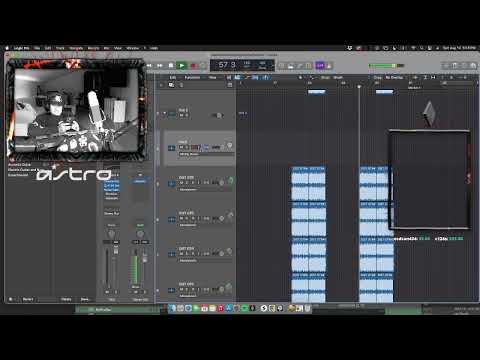Image resolution: width=480 pixels, height=360 pixels.
Task: Collapse the folder track disclosure triangle
Action: (164, 114)
